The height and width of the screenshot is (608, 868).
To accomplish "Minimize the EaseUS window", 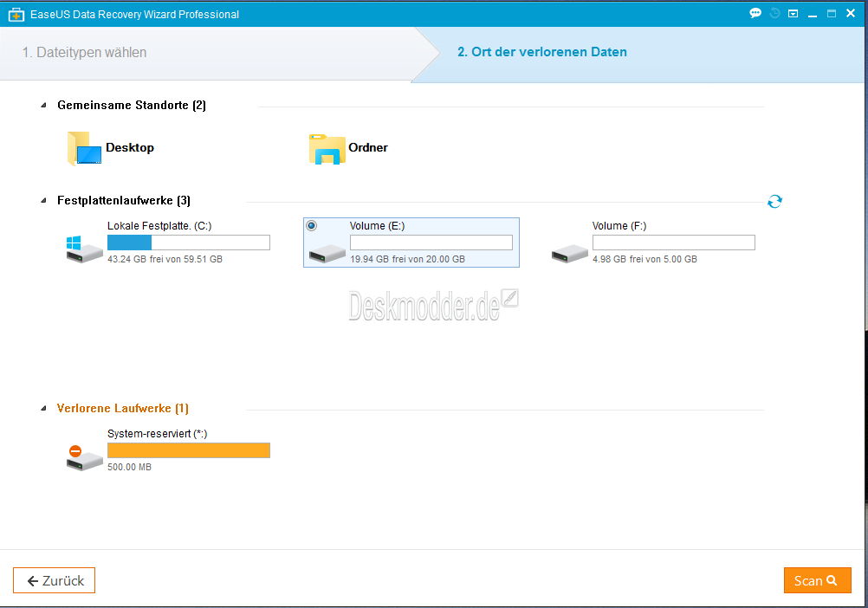I will click(x=813, y=15).
